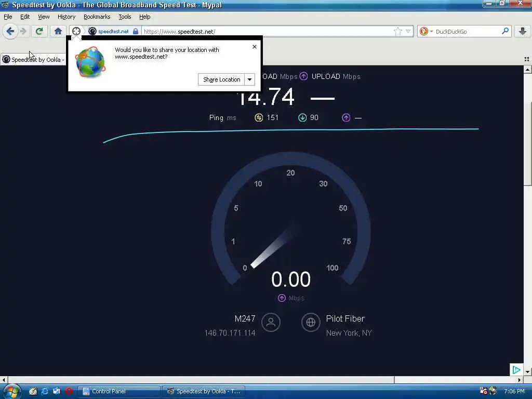Click the Forward arrow button

23,32
